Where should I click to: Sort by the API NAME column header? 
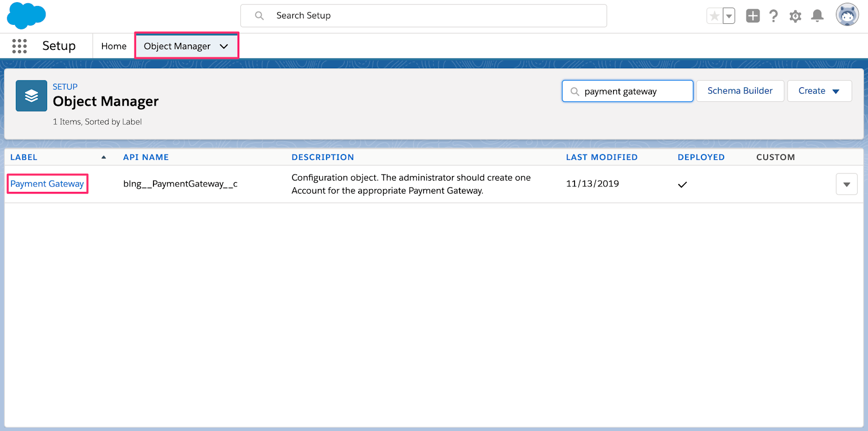[146, 157]
